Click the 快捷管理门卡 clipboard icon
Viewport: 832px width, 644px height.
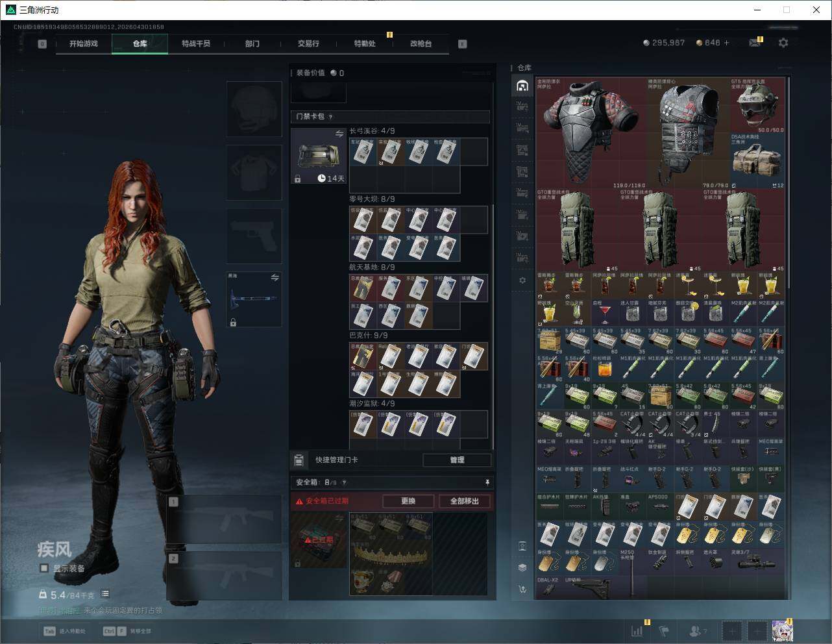(299, 460)
